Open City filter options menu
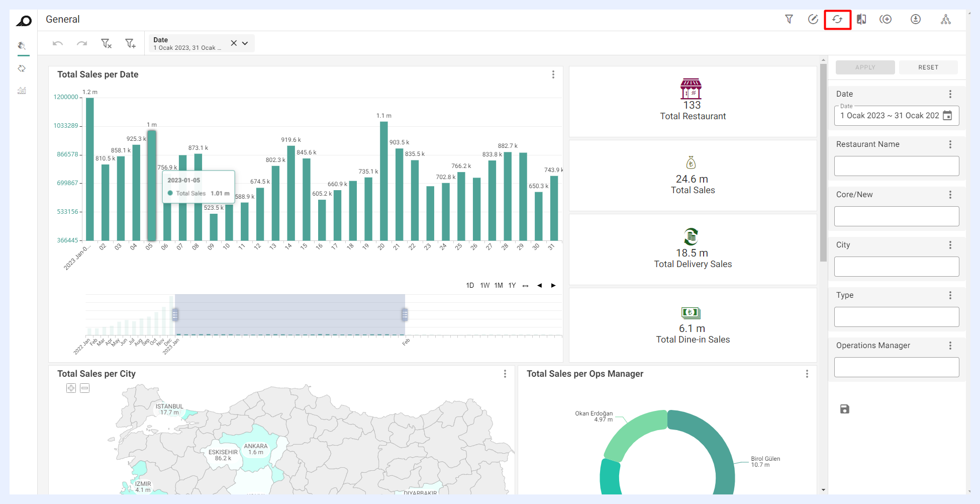 pos(950,245)
